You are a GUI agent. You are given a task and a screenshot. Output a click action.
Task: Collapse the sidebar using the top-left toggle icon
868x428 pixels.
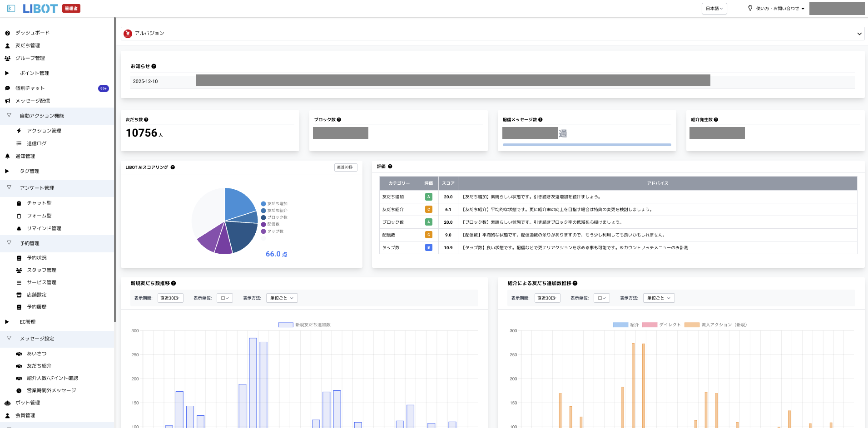11,9
